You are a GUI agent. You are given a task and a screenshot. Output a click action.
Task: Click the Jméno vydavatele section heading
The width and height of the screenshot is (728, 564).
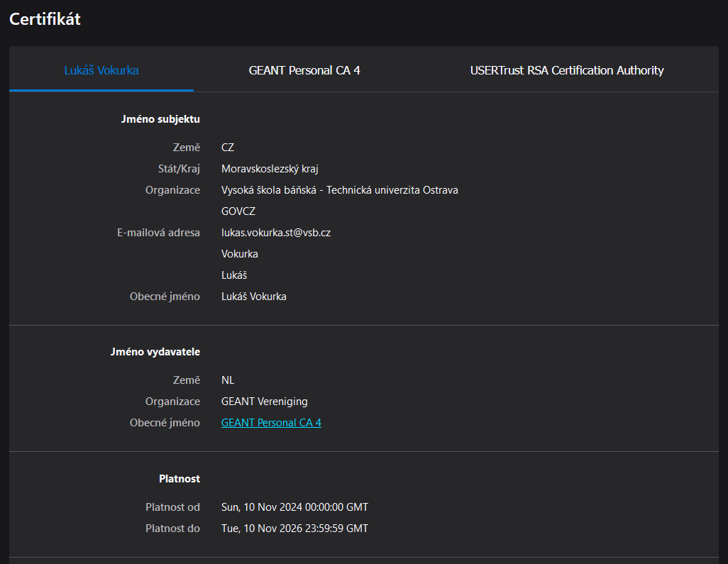point(155,351)
